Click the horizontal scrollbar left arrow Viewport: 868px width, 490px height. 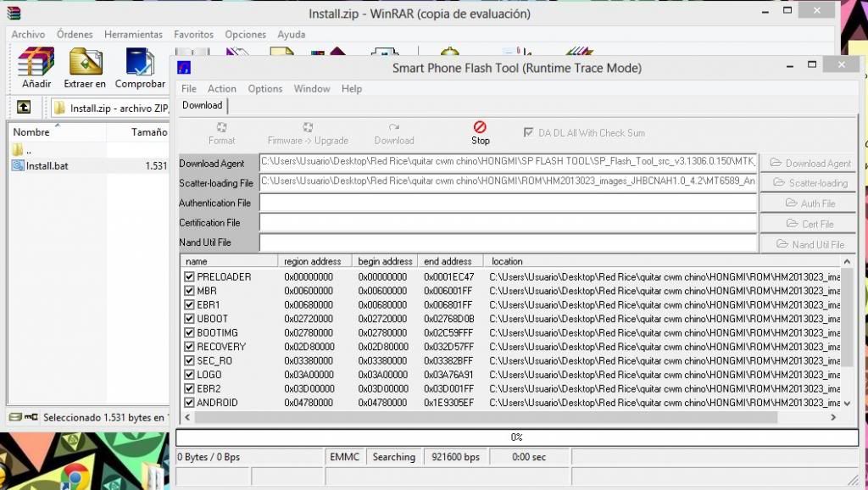point(187,417)
